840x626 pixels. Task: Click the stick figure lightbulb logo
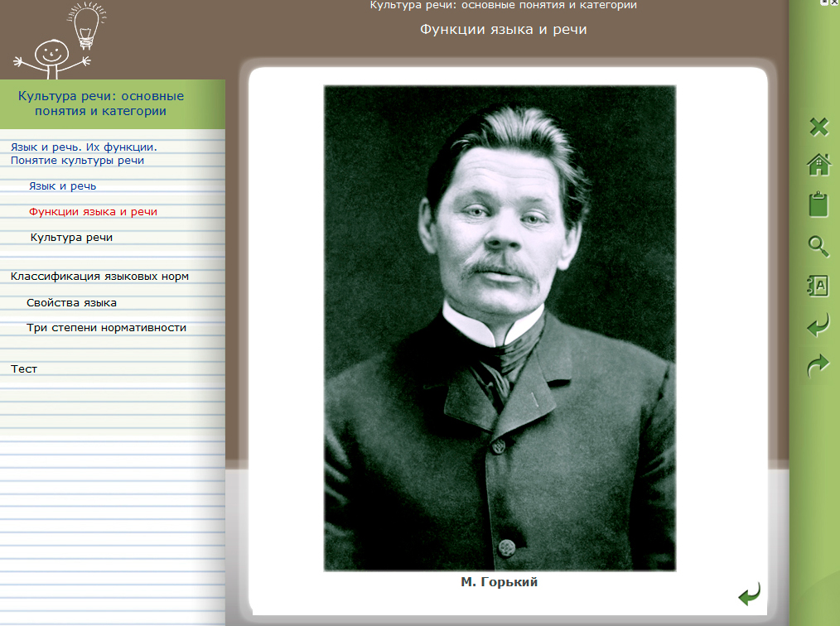click(59, 43)
